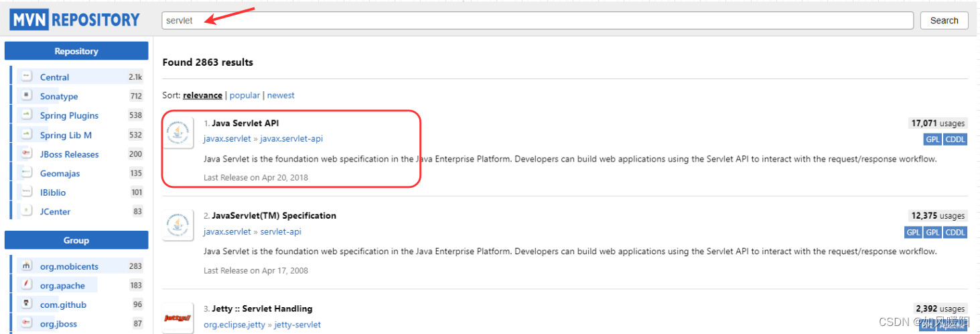Click the org.apache group icon
The width and height of the screenshot is (980, 334).
[27, 285]
